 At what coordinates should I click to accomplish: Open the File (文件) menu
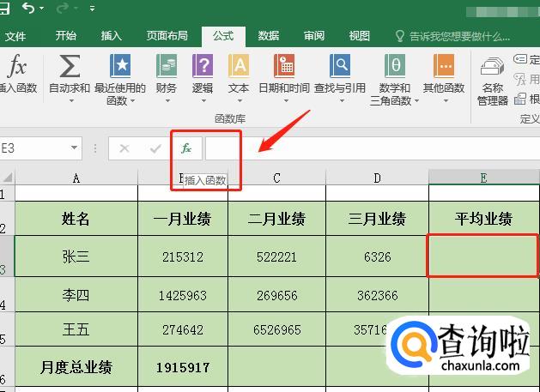(x=15, y=36)
